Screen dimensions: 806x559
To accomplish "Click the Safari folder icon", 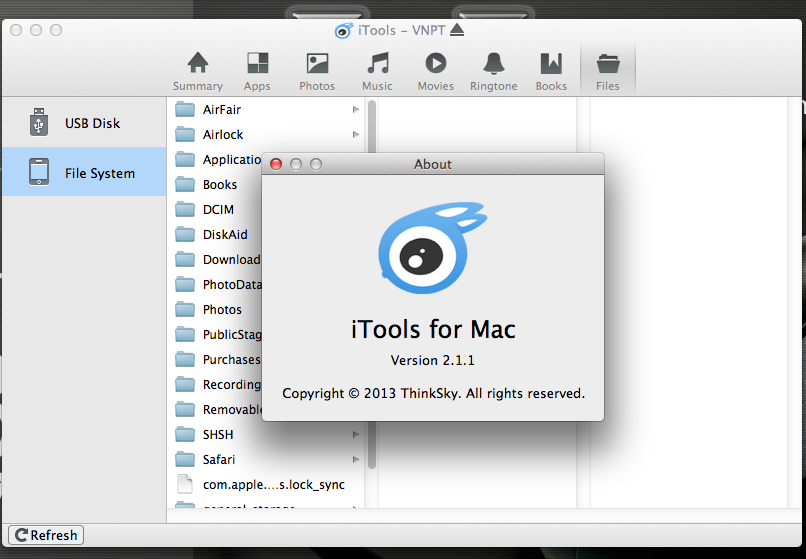I will (185, 459).
